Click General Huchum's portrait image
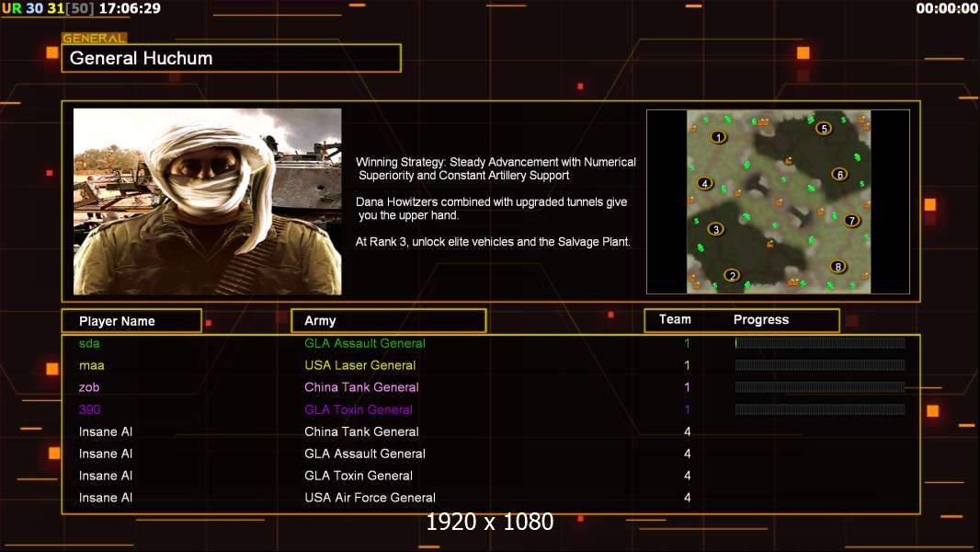This screenshot has height=552, width=980. pos(208,201)
